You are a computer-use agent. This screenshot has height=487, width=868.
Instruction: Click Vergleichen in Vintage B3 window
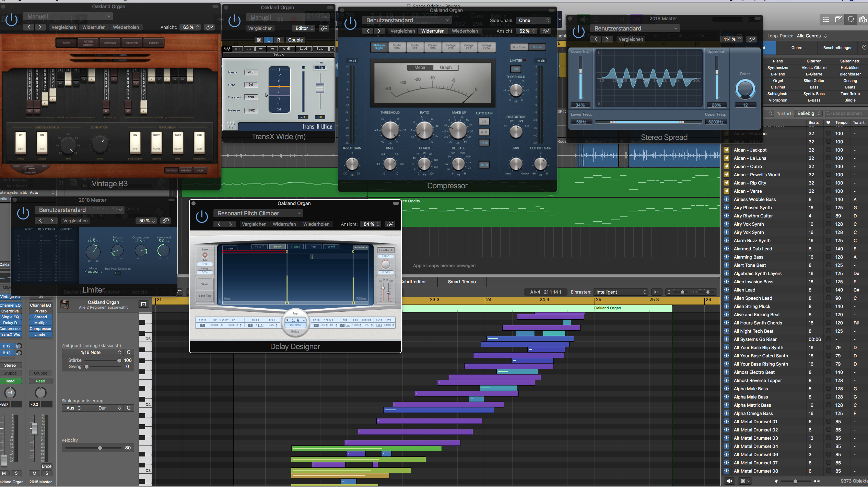[63, 27]
